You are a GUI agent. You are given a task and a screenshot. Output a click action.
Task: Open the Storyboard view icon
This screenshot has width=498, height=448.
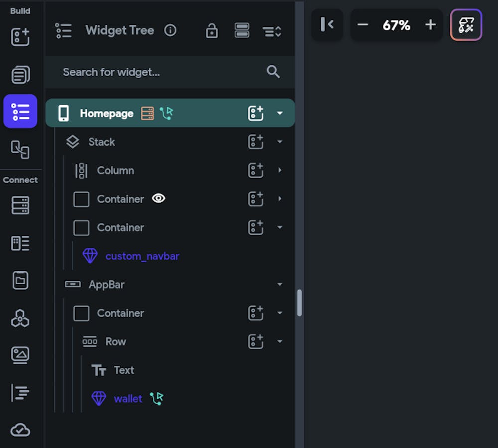tap(20, 149)
